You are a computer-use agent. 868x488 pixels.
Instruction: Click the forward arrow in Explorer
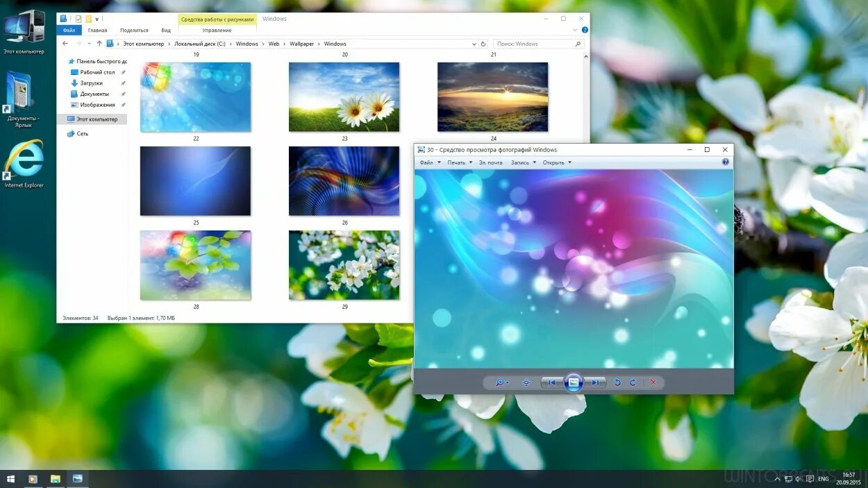[x=79, y=44]
